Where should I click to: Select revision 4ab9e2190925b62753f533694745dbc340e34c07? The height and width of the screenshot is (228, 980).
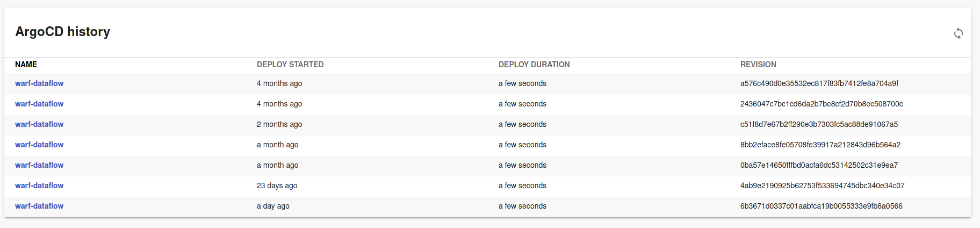823,186
